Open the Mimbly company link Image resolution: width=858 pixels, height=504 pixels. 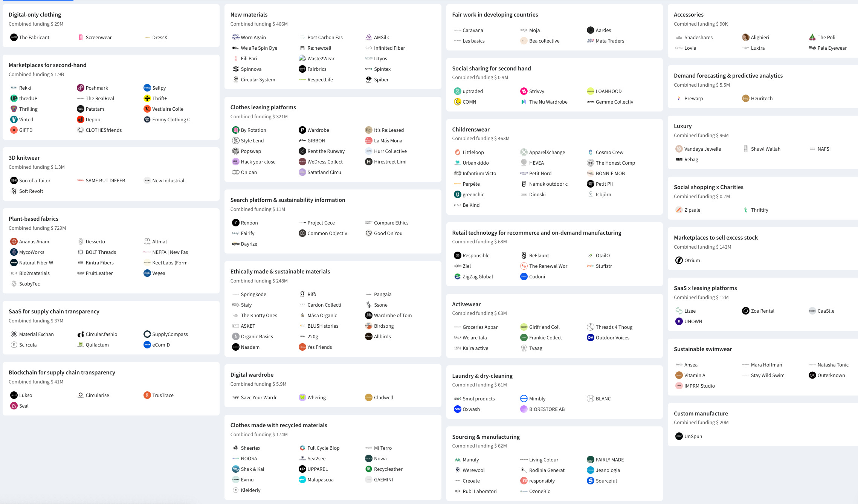tap(537, 399)
